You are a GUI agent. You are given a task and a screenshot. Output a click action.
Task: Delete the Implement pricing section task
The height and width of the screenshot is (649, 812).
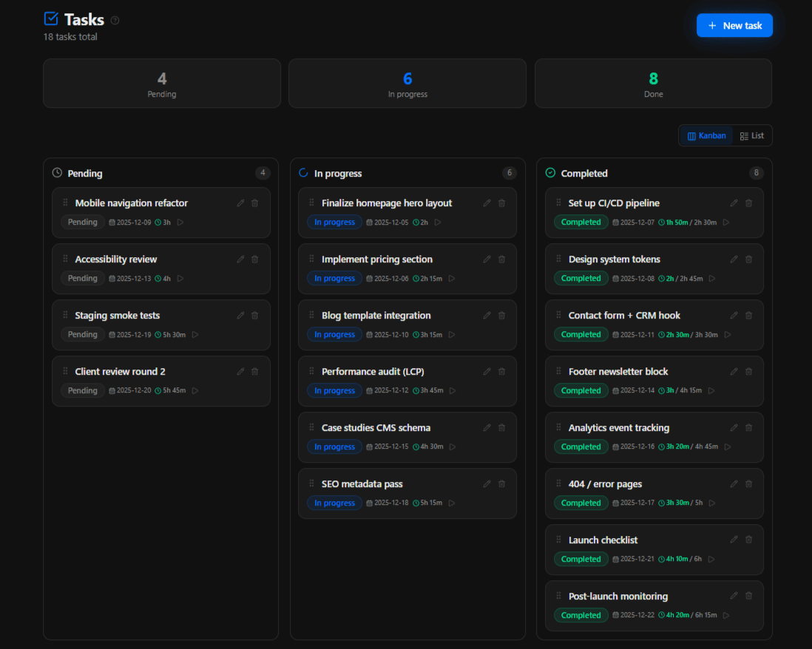[502, 259]
